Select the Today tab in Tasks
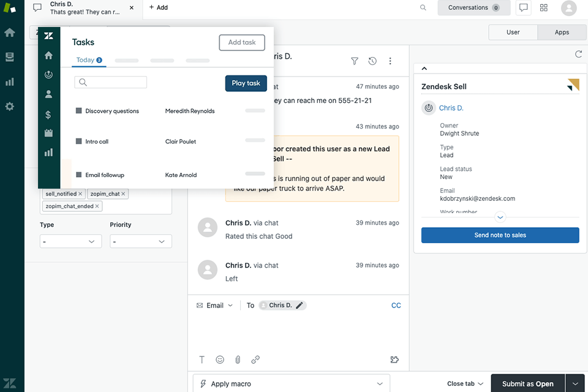Screen dimensions: 588x392 (89, 60)
